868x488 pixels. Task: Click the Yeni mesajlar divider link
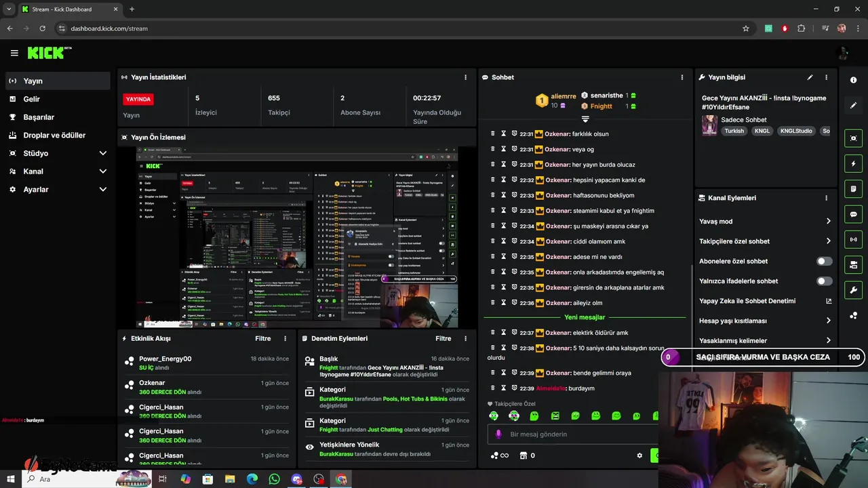click(585, 317)
